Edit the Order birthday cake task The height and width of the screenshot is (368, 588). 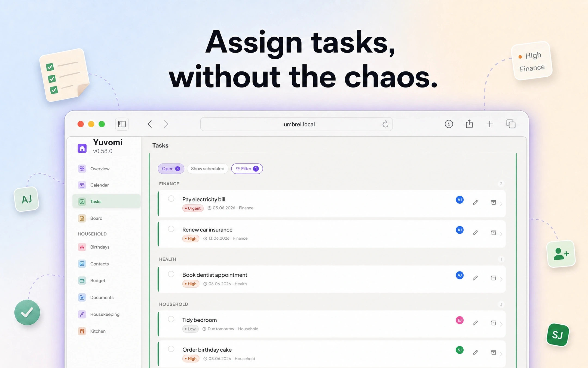tap(475, 353)
